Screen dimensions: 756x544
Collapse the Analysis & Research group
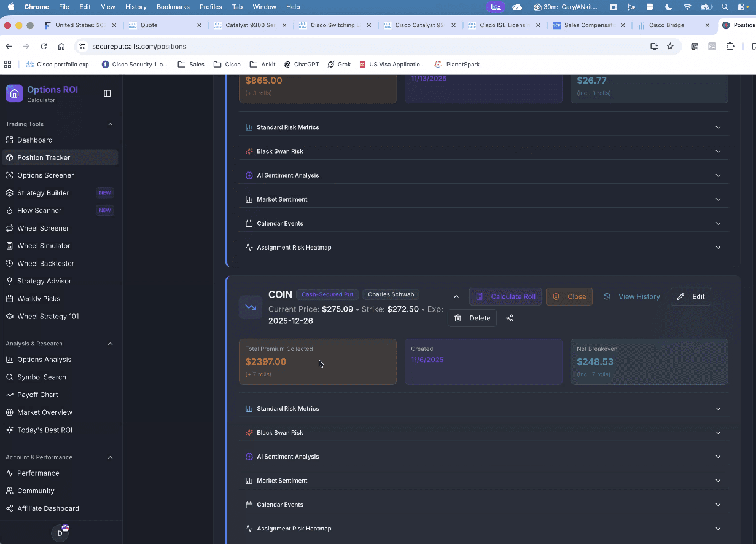[111, 344]
